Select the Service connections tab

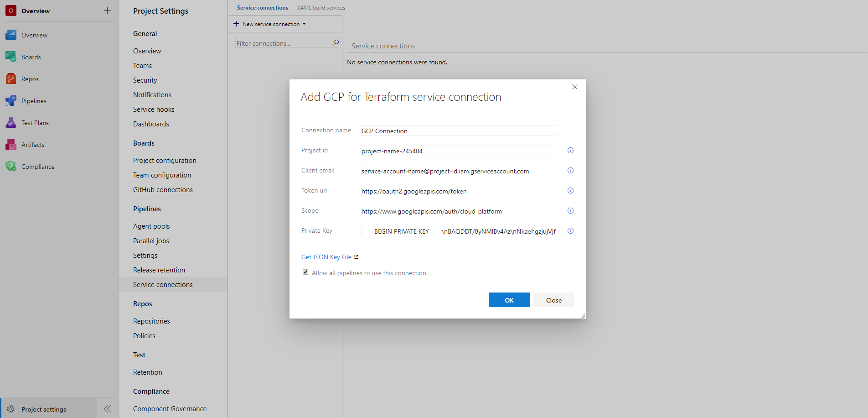click(262, 7)
